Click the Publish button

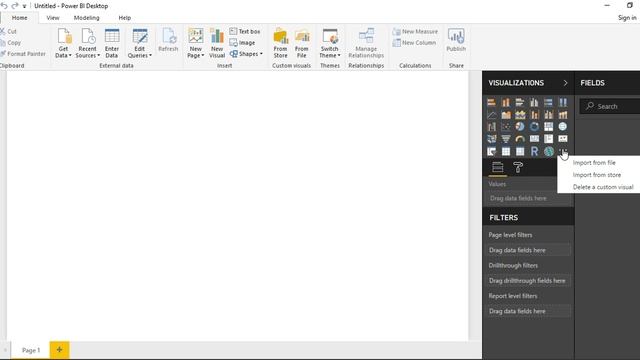[x=456, y=40]
